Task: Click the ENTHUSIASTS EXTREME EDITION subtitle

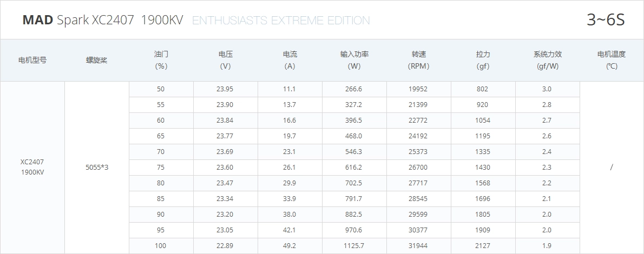Action: pos(281,21)
